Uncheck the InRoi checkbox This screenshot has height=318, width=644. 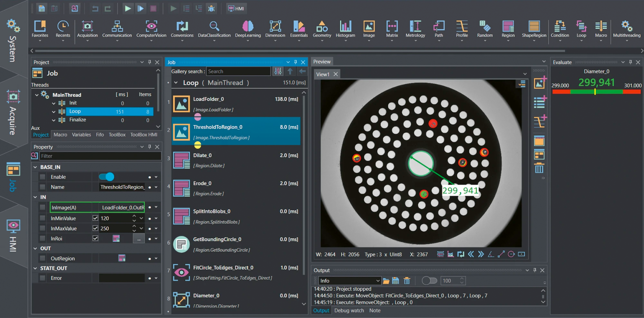[95, 238]
